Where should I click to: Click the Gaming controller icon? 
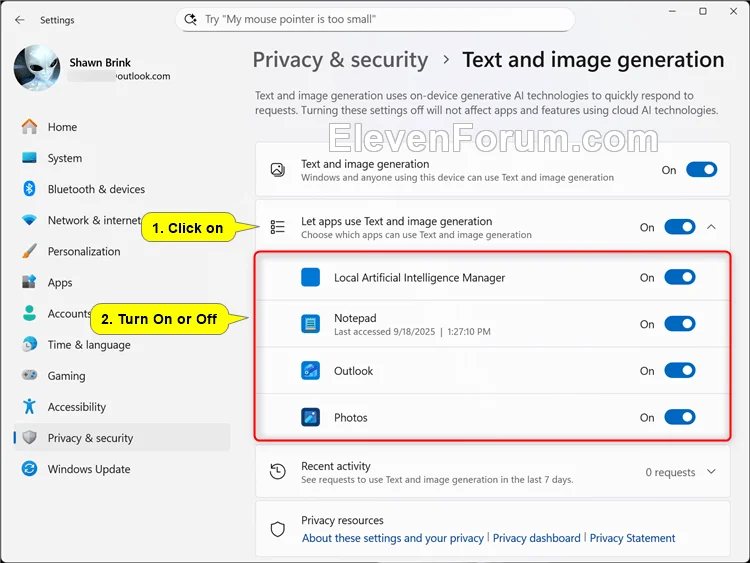(29, 375)
